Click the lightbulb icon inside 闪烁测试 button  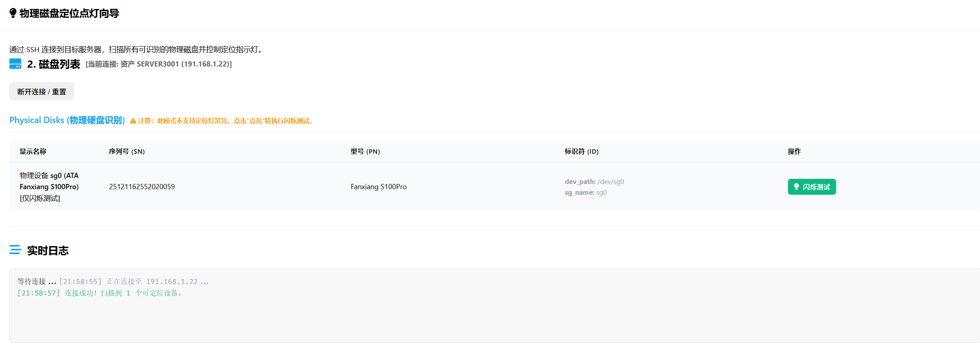796,187
